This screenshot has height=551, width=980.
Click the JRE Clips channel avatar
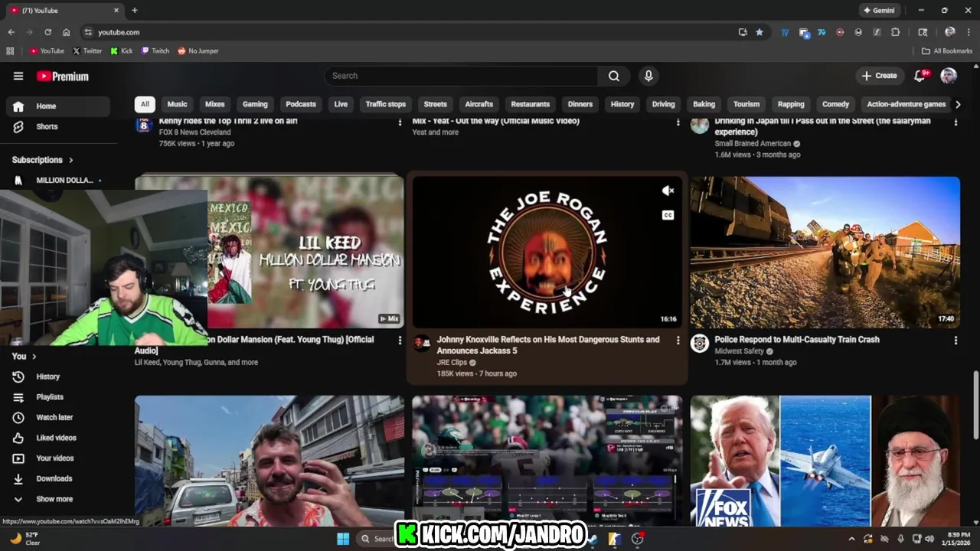pos(422,343)
